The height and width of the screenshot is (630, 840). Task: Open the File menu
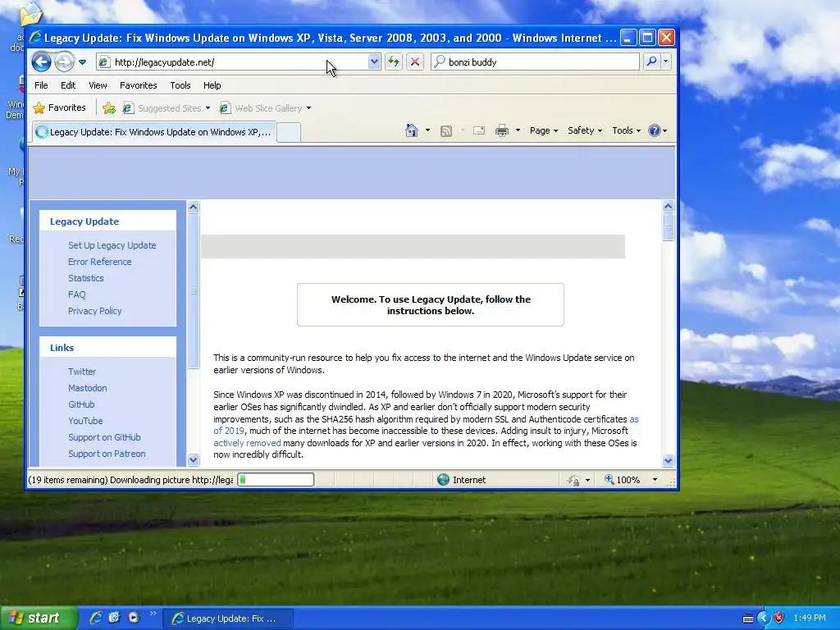[x=41, y=85]
